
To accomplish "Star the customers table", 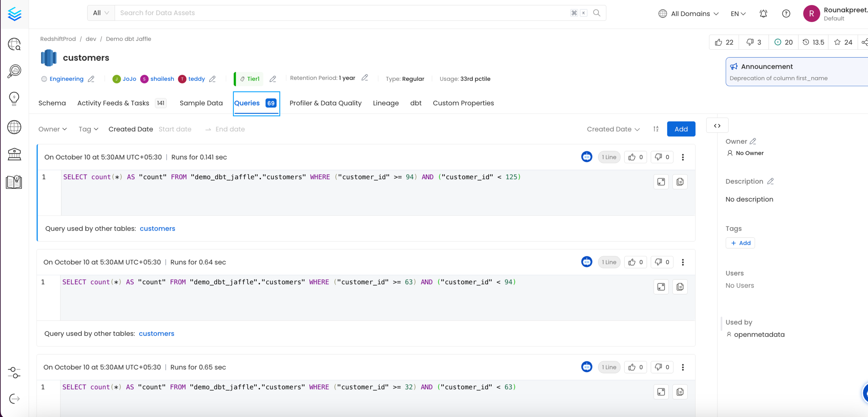I will coord(838,42).
